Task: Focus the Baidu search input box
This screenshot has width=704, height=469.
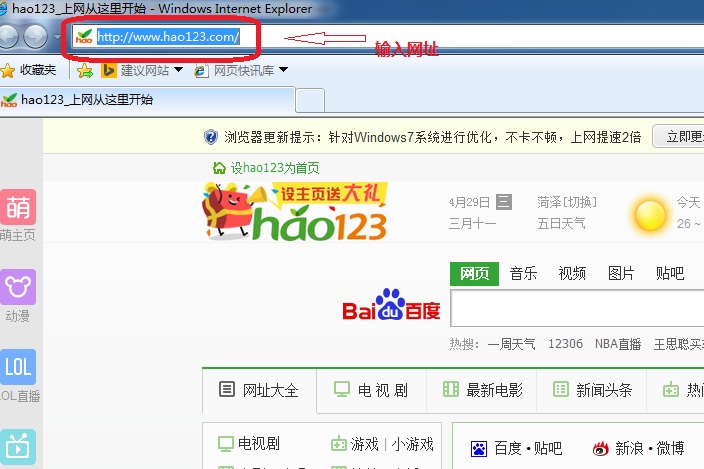Action: [x=577, y=308]
